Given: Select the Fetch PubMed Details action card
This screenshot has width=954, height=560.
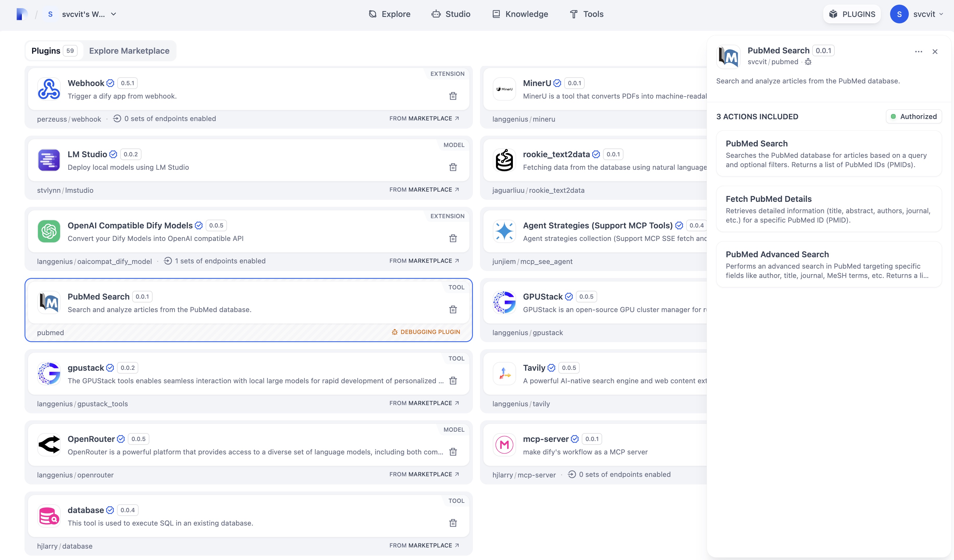Looking at the screenshot, I should pos(828,209).
